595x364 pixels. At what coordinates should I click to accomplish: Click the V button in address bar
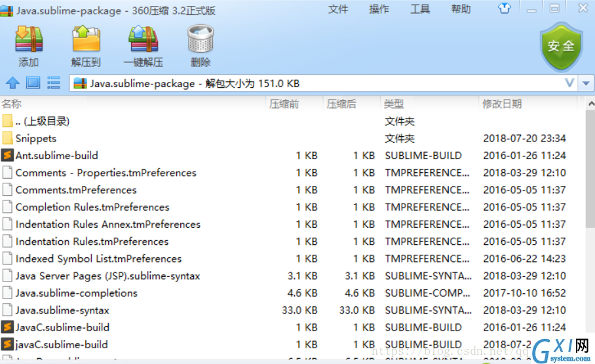tap(569, 83)
